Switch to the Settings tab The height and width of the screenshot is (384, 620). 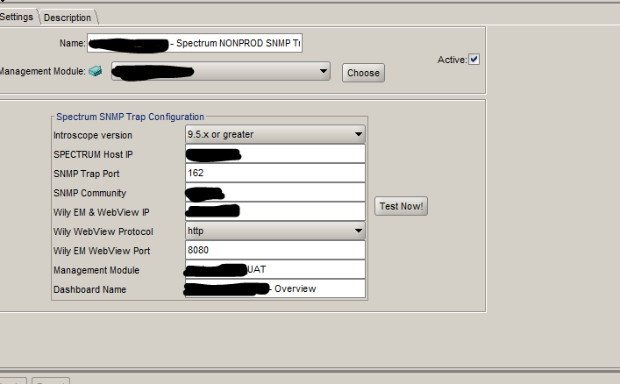pos(18,17)
